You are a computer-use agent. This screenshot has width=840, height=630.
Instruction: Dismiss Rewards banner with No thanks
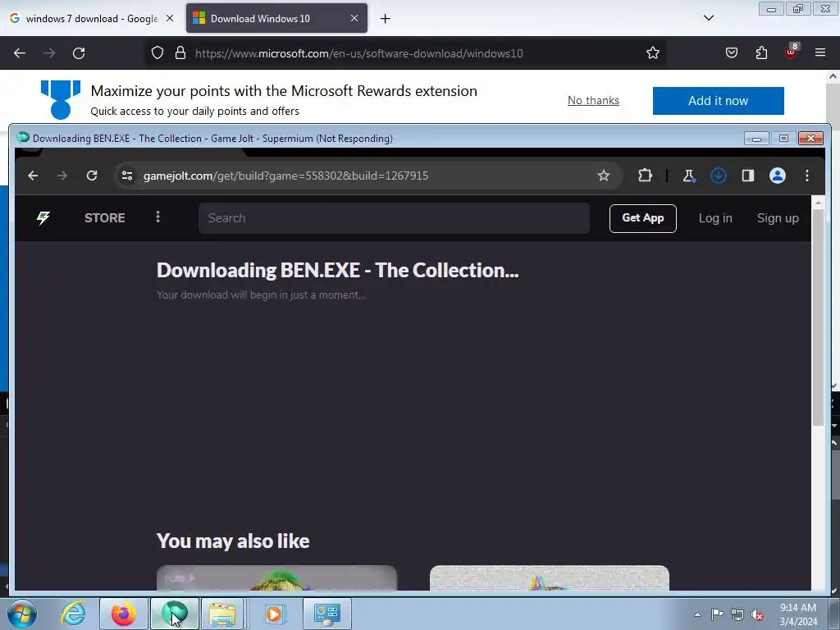(x=593, y=101)
